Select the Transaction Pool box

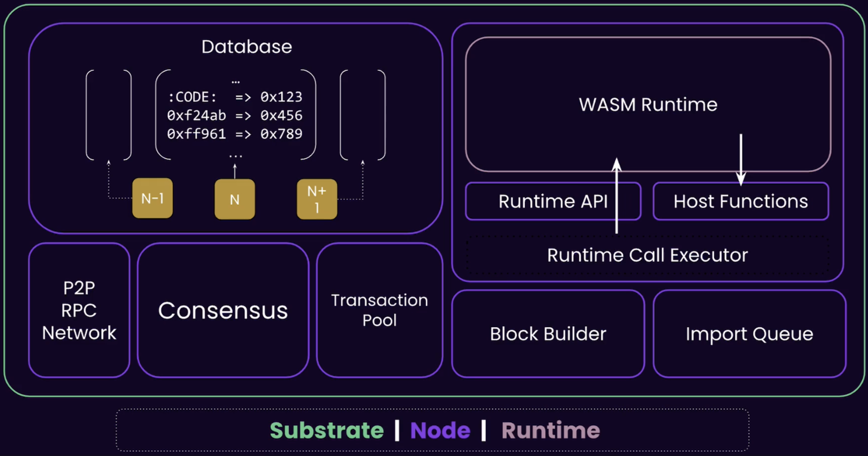tap(379, 310)
